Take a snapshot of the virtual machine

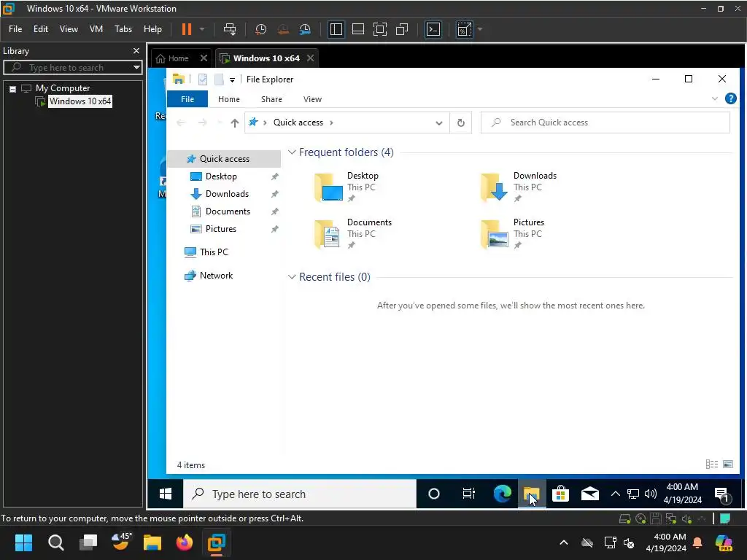point(260,29)
